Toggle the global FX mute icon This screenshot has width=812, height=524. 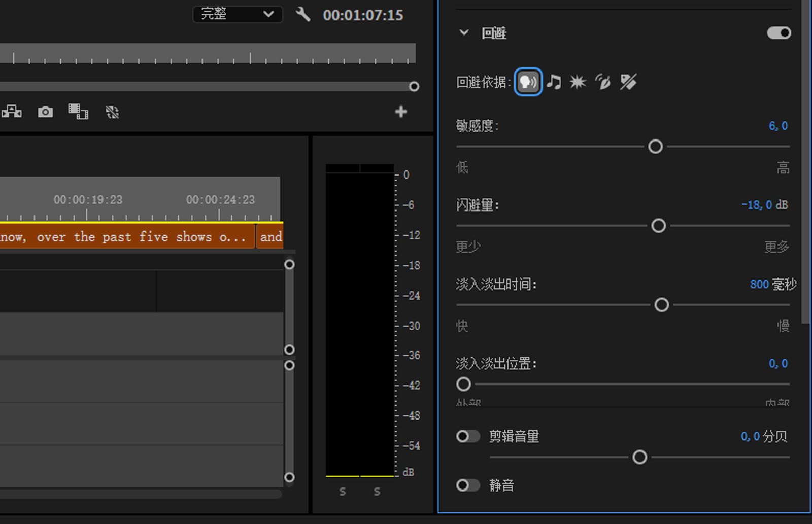pyautogui.click(x=112, y=112)
